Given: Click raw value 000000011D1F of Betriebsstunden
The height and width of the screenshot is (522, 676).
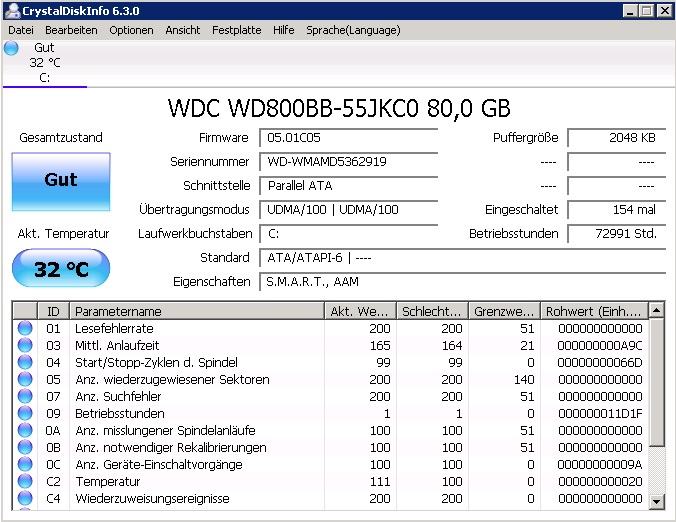Looking at the screenshot, I should 600,413.
